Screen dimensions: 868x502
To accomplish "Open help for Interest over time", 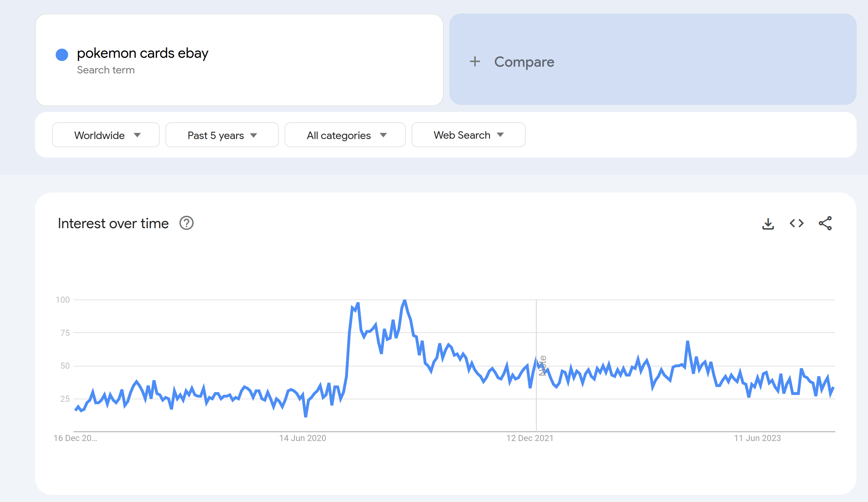I will point(186,223).
